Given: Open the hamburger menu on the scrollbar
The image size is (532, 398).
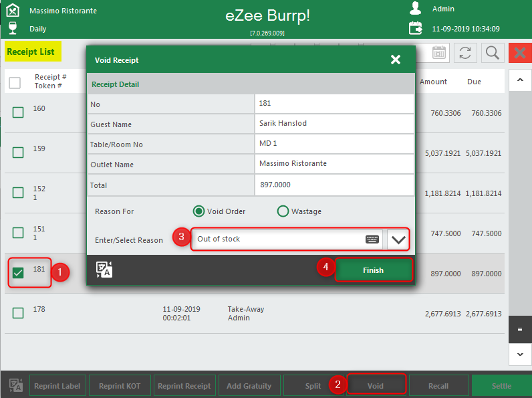Looking at the screenshot, I should 520,329.
